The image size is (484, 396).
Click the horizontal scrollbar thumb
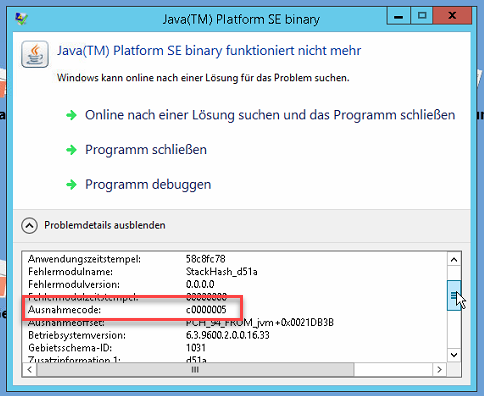(x=195, y=369)
